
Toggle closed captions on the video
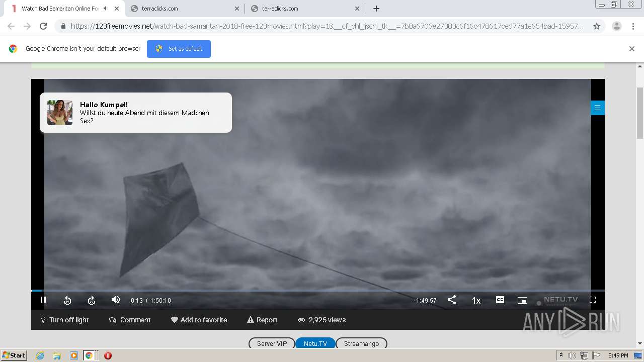pyautogui.click(x=500, y=300)
